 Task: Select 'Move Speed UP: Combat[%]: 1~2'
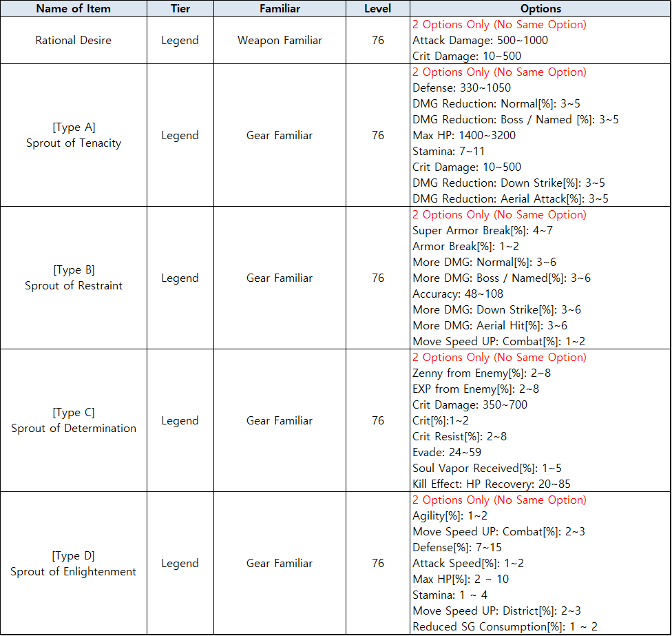pos(499,342)
